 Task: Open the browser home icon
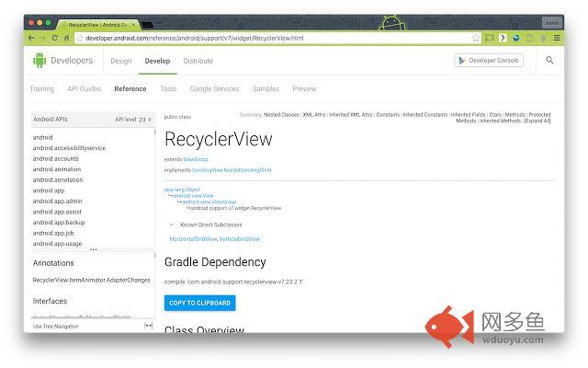click(66, 38)
